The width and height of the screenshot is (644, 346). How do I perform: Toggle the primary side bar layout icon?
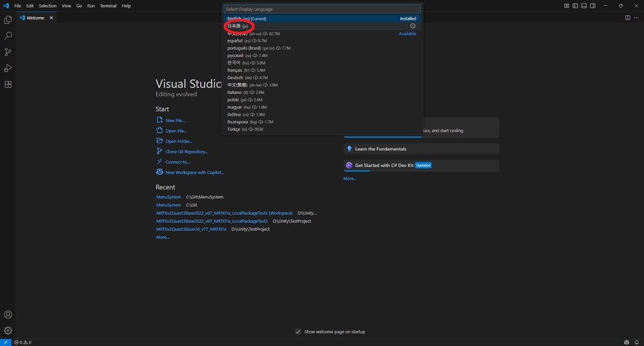(575, 6)
